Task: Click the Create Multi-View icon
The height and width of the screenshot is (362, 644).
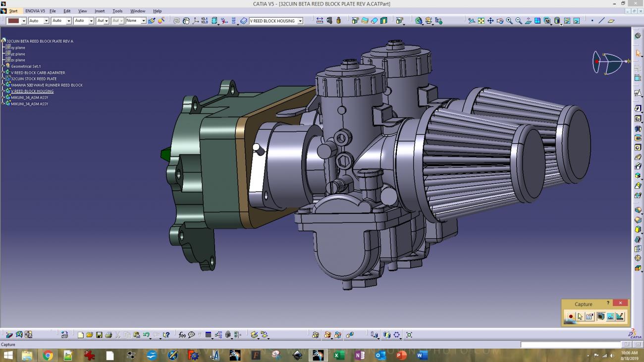Action: [537, 21]
